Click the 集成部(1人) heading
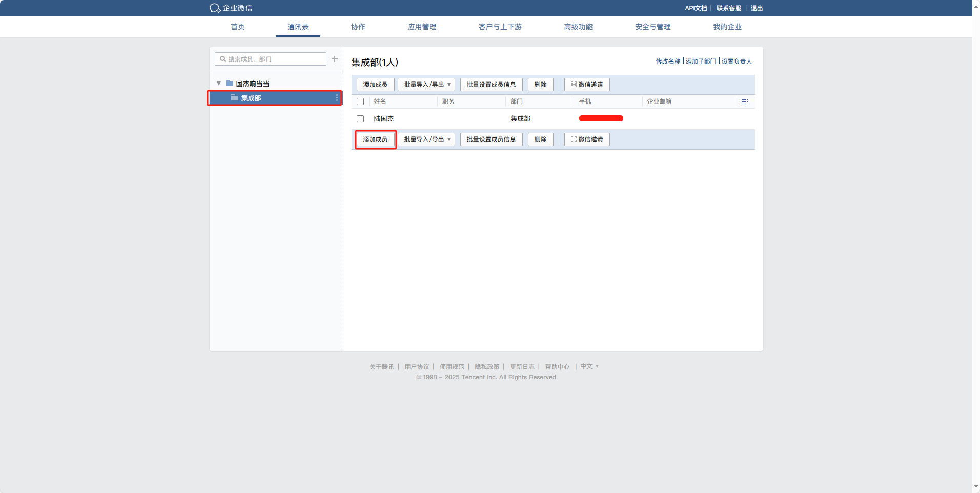This screenshot has width=980, height=493. click(x=375, y=63)
